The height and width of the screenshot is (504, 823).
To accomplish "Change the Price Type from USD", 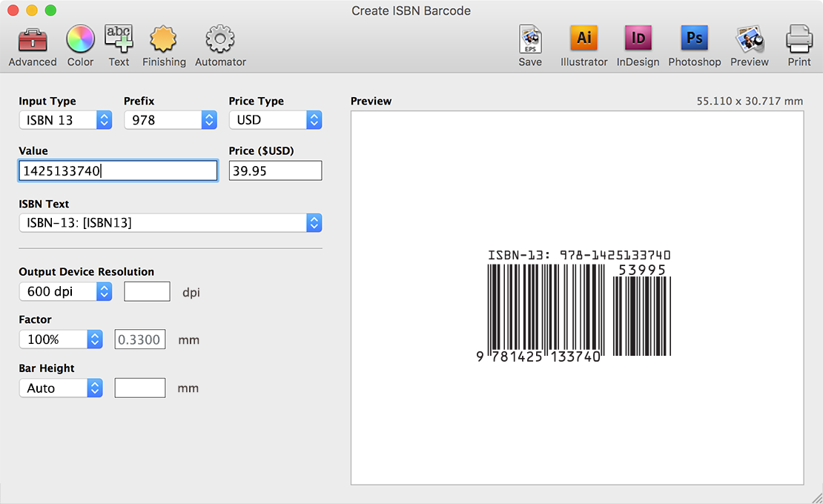I will pos(275,120).
